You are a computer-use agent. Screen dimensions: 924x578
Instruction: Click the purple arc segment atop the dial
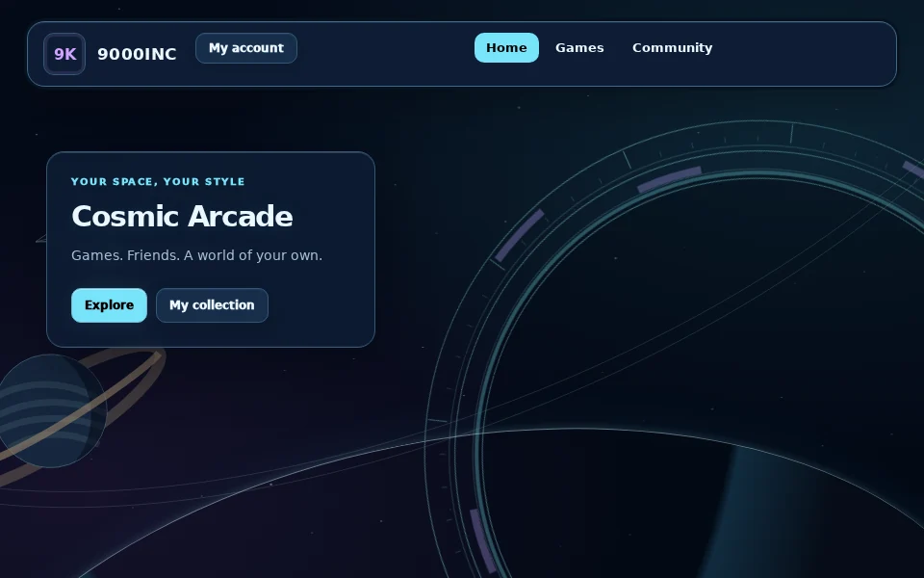coord(670,179)
